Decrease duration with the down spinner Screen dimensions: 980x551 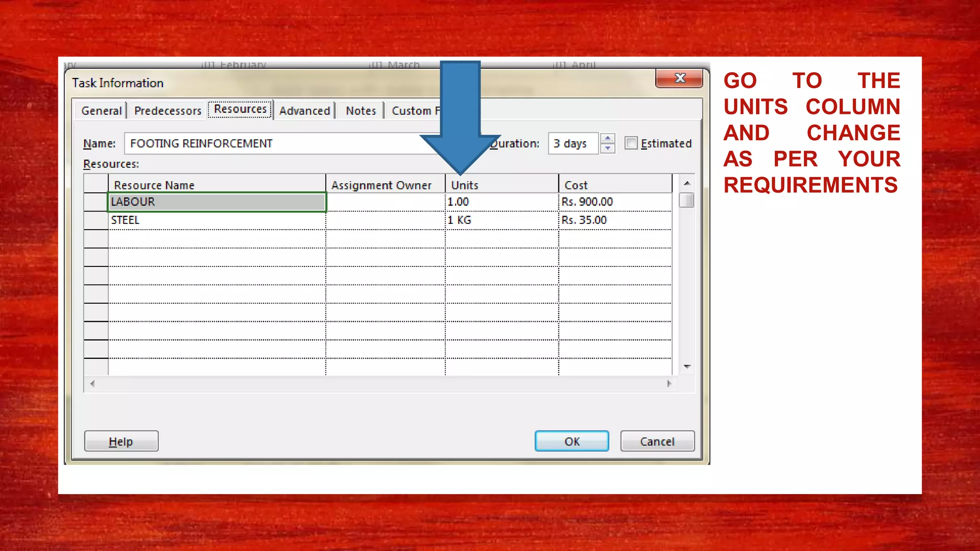tap(607, 148)
